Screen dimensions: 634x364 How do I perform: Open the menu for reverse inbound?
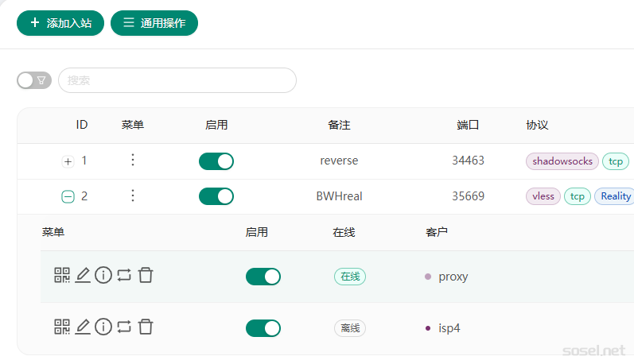[x=133, y=161]
